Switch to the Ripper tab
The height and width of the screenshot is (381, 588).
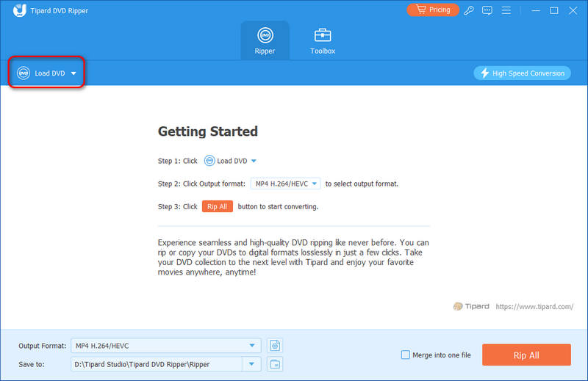(265, 40)
